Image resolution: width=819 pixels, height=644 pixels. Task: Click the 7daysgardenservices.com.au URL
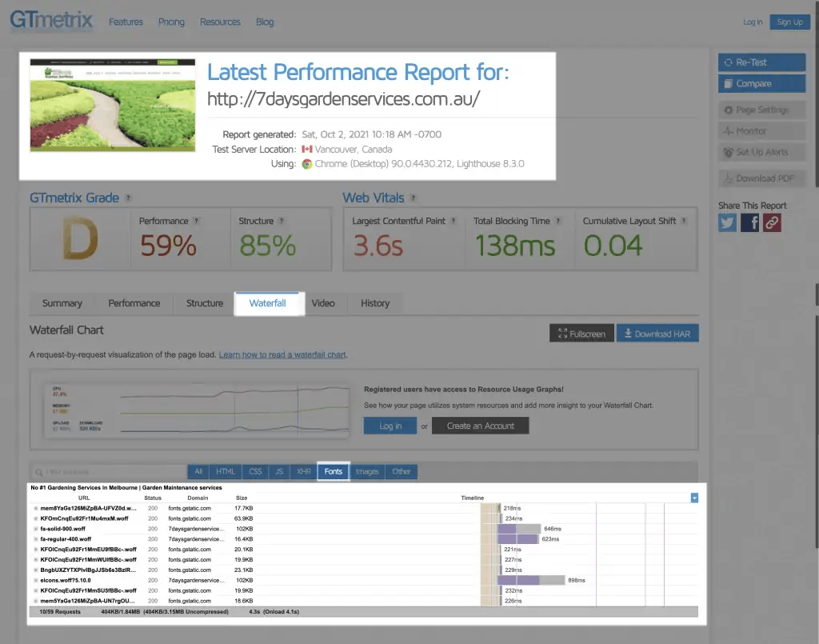(x=344, y=99)
